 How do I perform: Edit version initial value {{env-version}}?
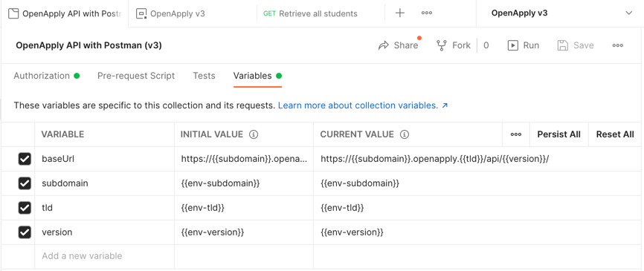(x=244, y=232)
